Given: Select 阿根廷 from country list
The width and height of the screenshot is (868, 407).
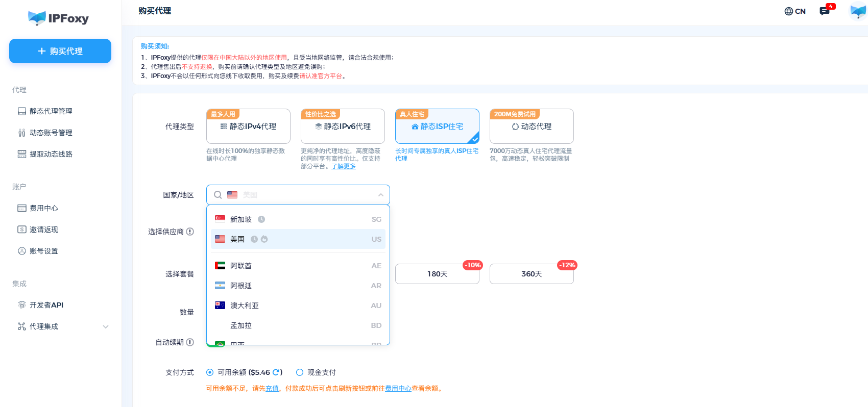Looking at the screenshot, I should (x=298, y=286).
